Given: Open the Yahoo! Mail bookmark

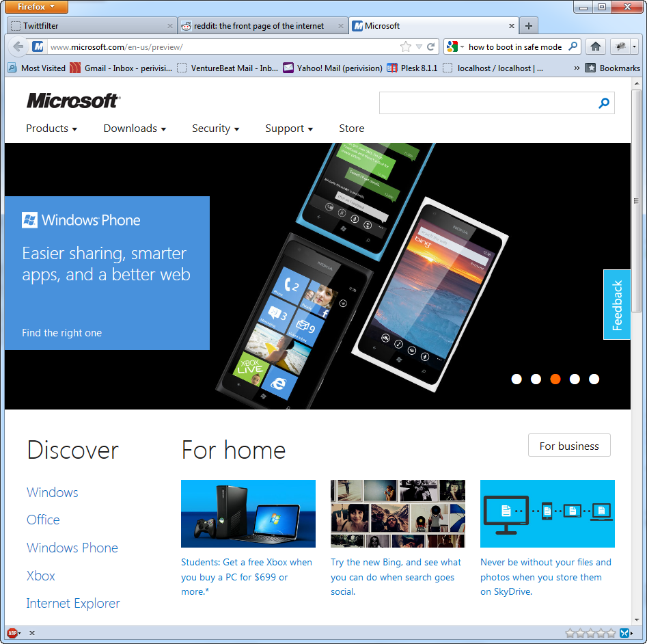Looking at the screenshot, I should click(333, 68).
